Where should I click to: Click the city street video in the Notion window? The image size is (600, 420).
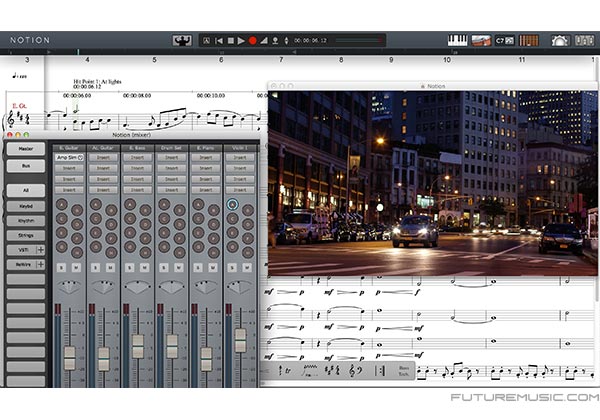pos(432,183)
